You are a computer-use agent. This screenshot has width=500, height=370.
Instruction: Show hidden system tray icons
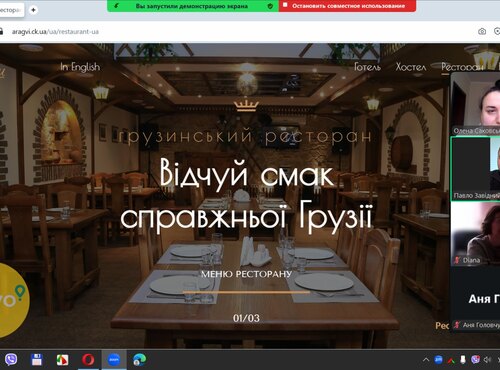(426, 360)
